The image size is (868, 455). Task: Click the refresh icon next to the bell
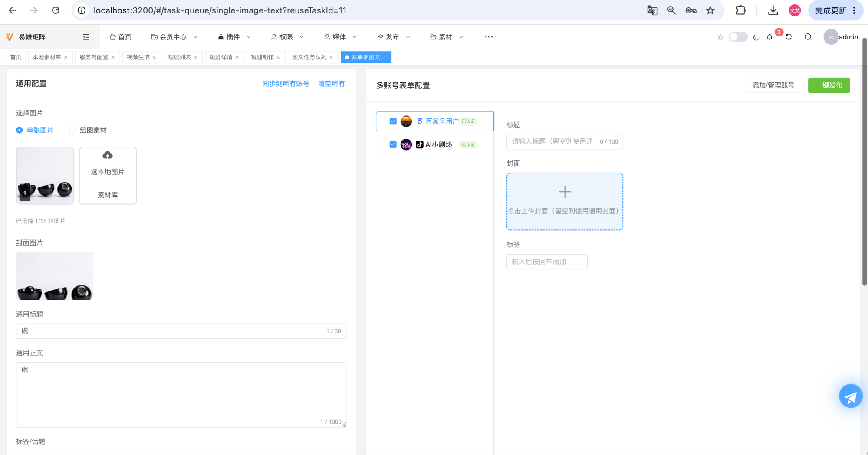pos(789,37)
